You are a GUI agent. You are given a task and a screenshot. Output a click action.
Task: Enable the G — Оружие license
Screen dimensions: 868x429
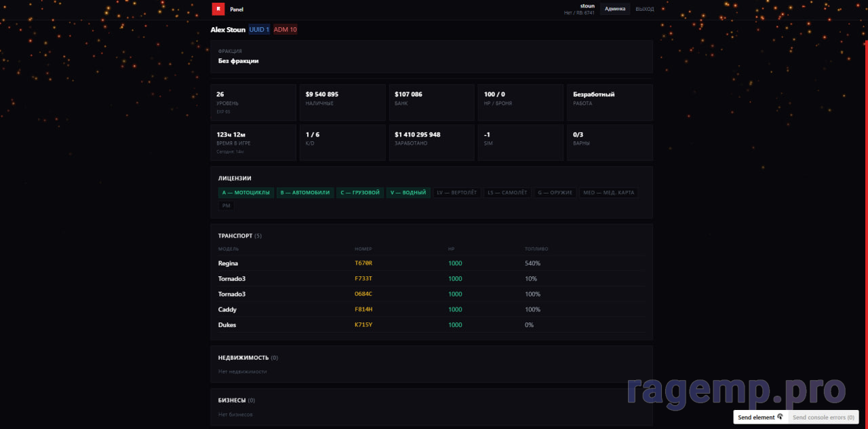tap(555, 193)
